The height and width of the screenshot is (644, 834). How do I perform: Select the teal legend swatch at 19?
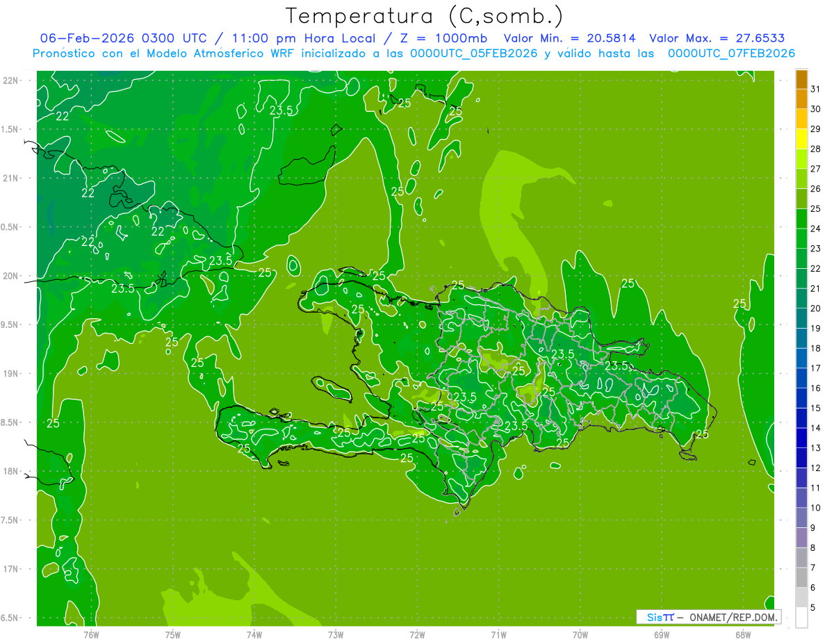[x=801, y=320]
